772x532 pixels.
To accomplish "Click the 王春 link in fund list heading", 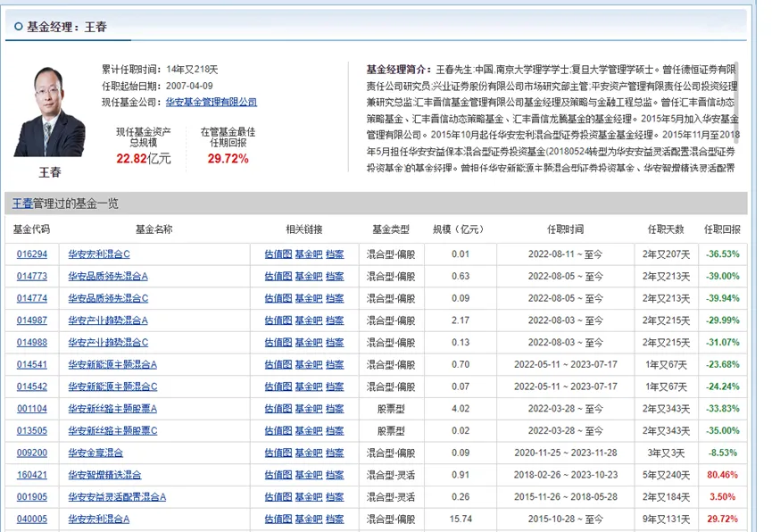I will tap(22, 204).
